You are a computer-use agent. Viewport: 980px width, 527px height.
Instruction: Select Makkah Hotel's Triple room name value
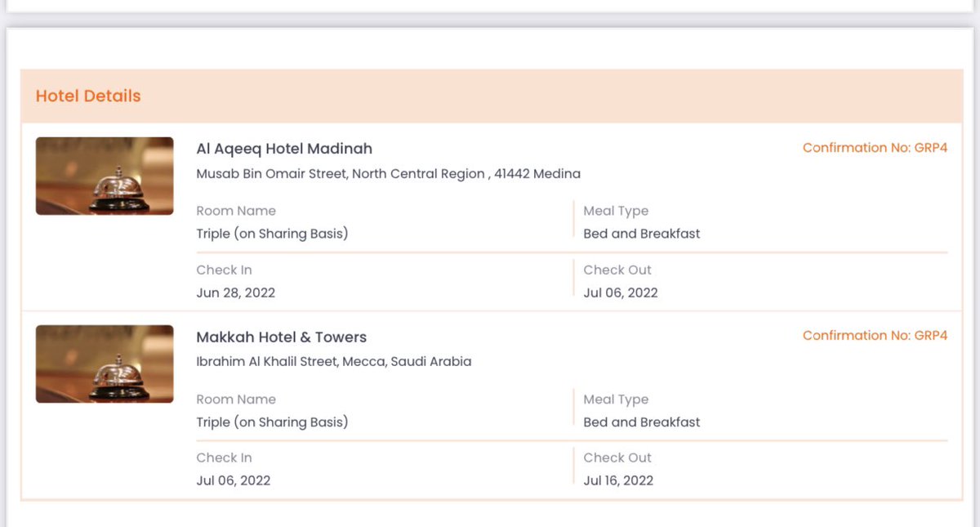click(273, 422)
